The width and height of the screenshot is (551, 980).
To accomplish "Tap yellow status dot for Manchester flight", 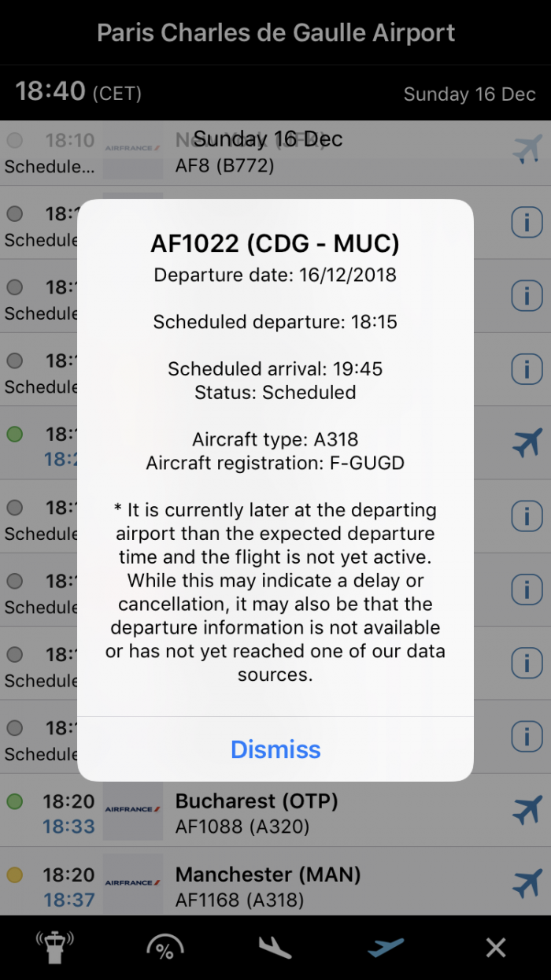I will (14, 875).
